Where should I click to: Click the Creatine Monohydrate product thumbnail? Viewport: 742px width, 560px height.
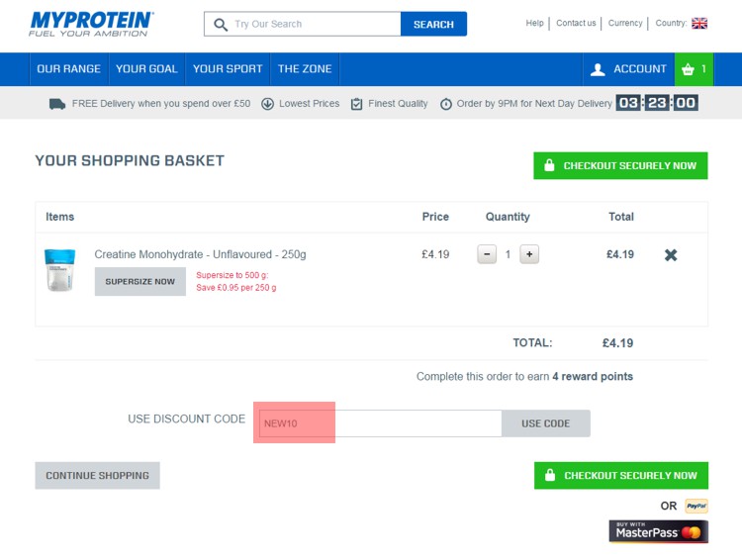60,270
